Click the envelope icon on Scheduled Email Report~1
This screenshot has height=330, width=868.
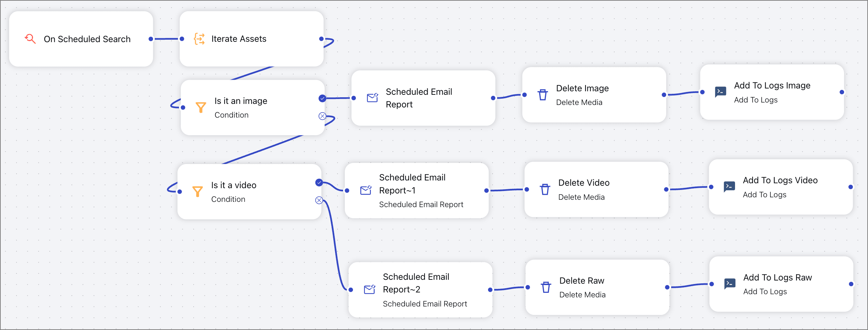(366, 190)
